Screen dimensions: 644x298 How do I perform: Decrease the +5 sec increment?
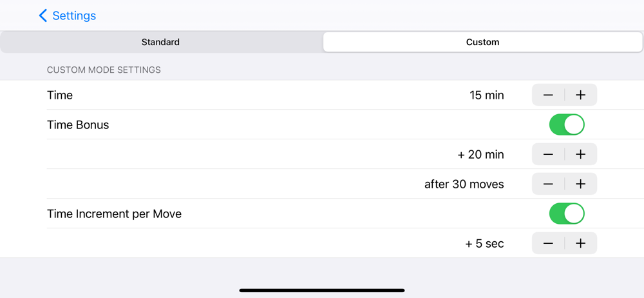[548, 244]
